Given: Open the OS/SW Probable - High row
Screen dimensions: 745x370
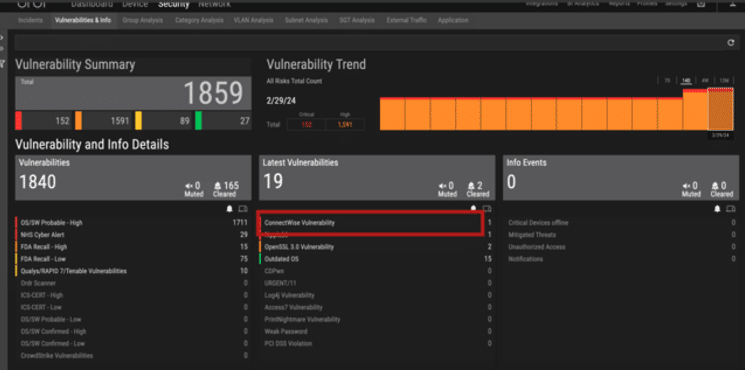Looking at the screenshot, I should 132,222.
